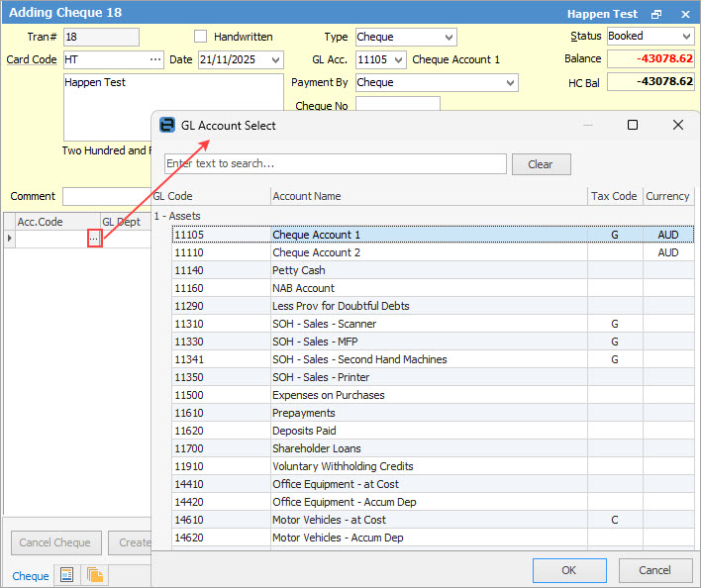Click the Cheque No input field
This screenshot has height=588, width=701.
[398, 105]
